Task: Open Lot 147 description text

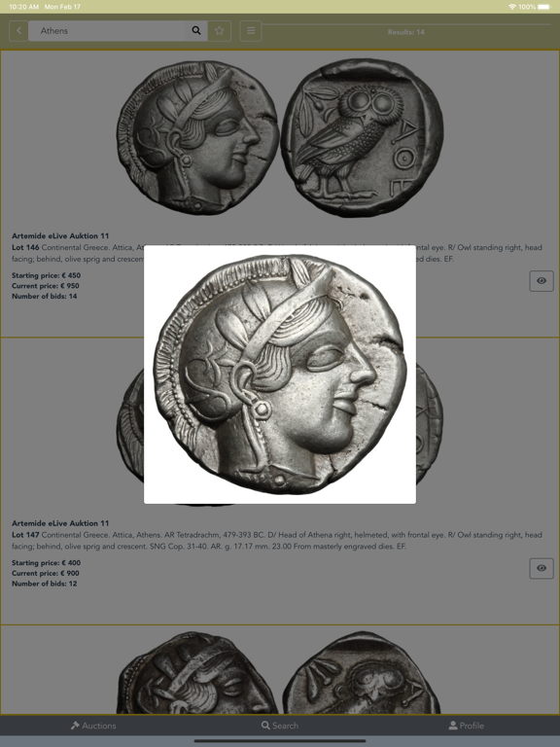Action: coord(277,541)
